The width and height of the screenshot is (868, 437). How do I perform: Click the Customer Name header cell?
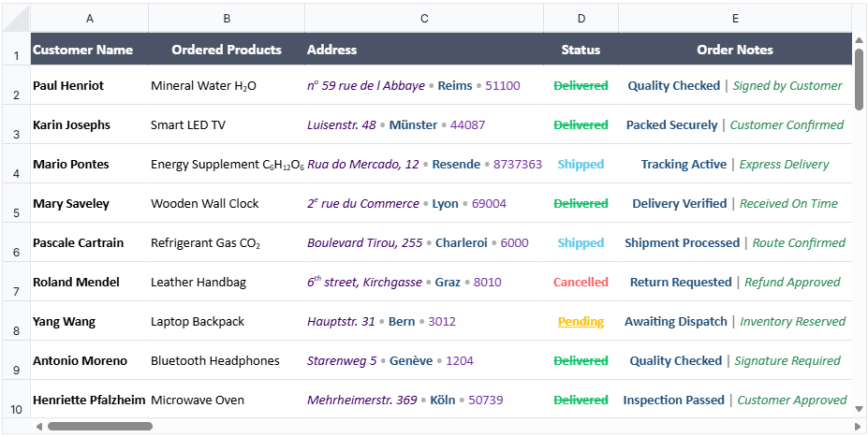[90, 50]
